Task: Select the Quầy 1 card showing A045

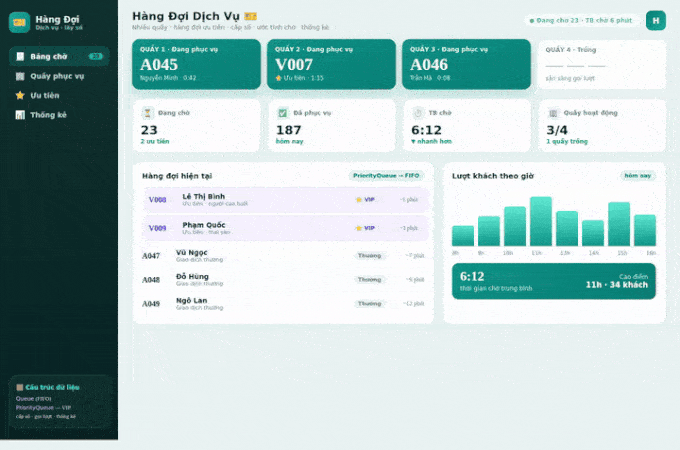Action: pyautogui.click(x=196, y=64)
